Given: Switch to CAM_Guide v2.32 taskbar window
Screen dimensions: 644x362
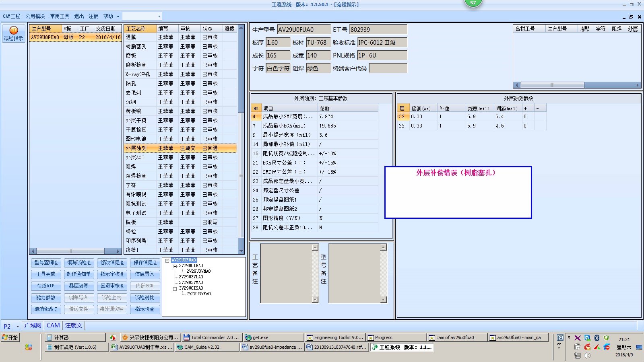Looking at the screenshot, I should point(207,347).
